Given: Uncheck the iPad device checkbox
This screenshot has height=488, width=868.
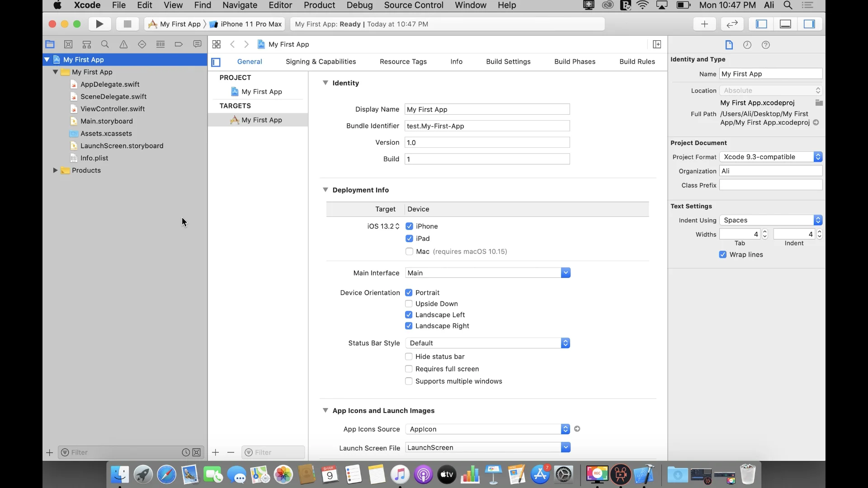Looking at the screenshot, I should tap(409, 239).
